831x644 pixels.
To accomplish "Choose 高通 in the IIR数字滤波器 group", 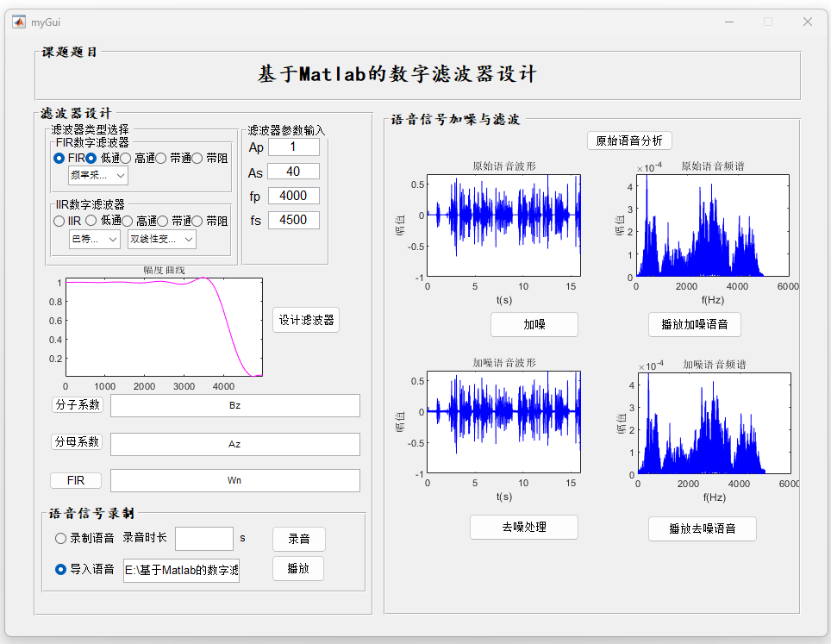I will (128, 221).
